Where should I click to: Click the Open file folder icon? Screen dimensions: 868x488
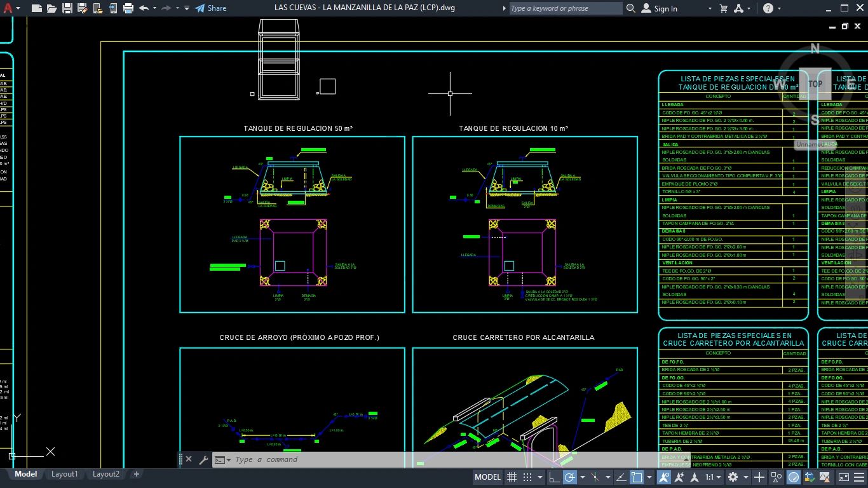point(51,8)
